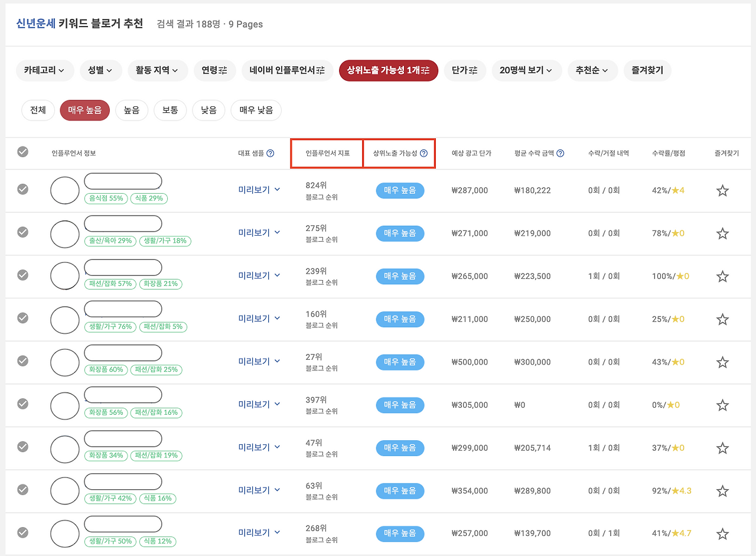Viewport: 756px width, 556px height.
Task: Star the last influencer in the list
Action: (x=722, y=534)
